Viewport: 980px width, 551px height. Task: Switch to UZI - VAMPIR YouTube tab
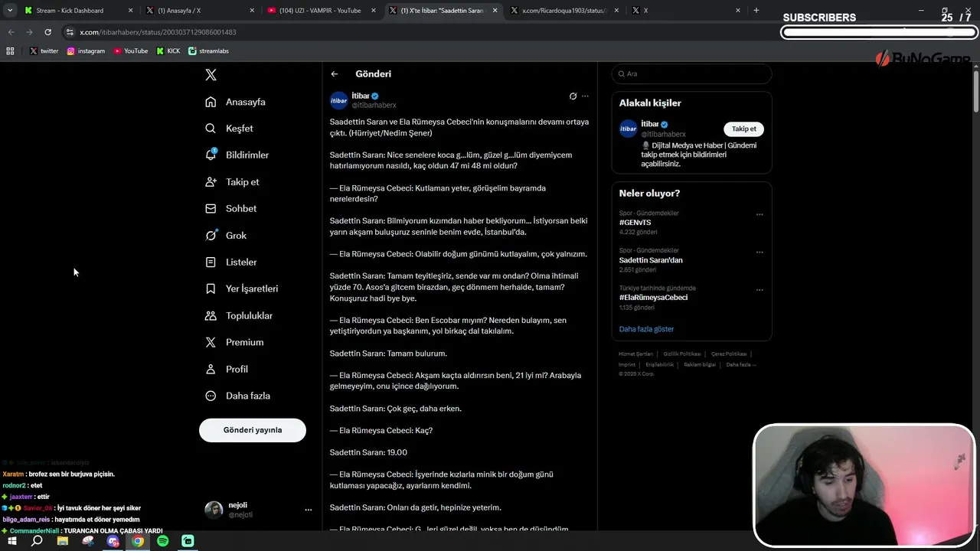[x=320, y=11]
